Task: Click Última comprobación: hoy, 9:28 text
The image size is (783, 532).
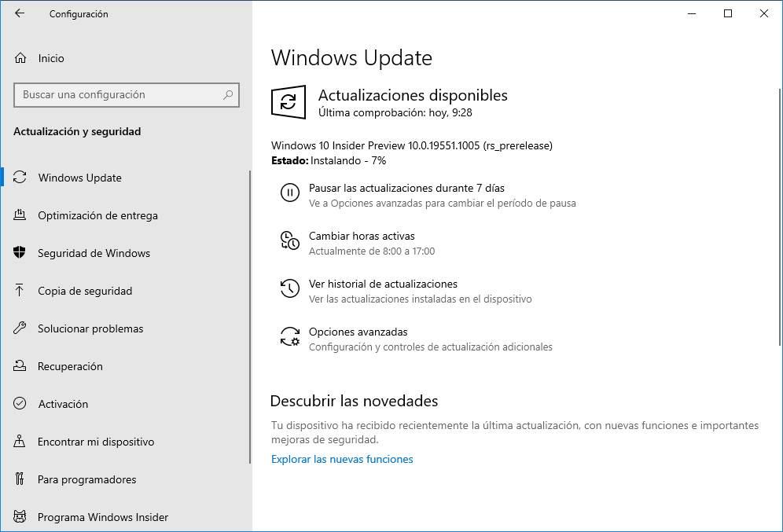Action: [395, 113]
